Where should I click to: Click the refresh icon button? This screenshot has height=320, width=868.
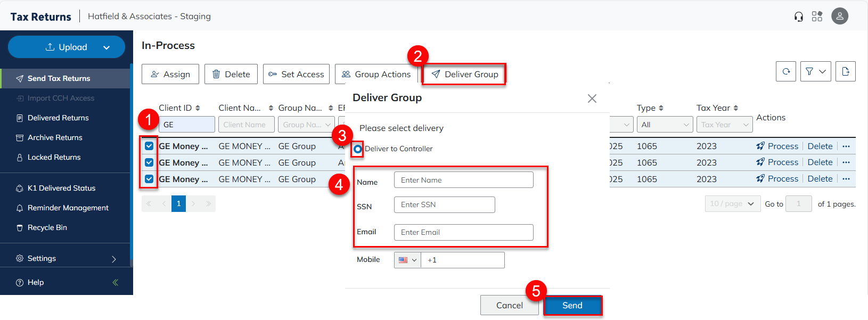pyautogui.click(x=786, y=71)
